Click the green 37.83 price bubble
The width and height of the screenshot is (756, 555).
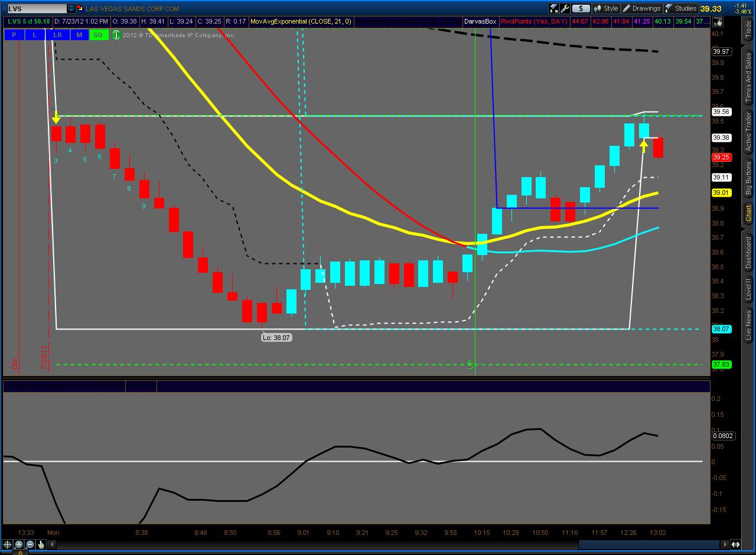[x=722, y=364]
